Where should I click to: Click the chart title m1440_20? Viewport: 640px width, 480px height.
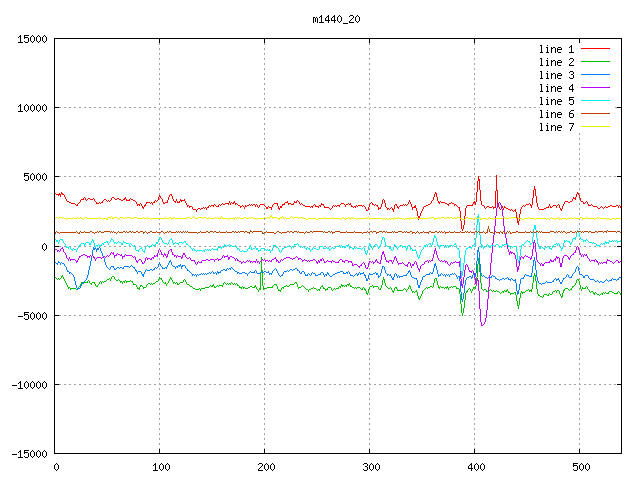(335, 19)
